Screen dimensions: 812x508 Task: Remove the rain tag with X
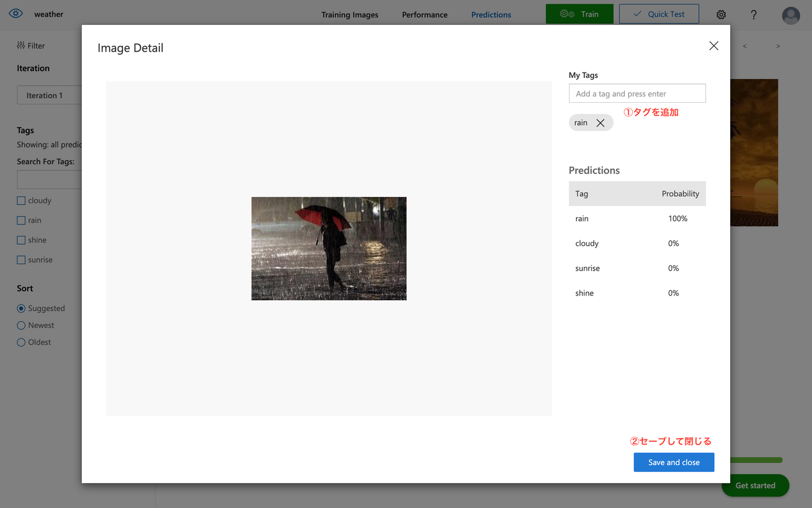point(600,123)
